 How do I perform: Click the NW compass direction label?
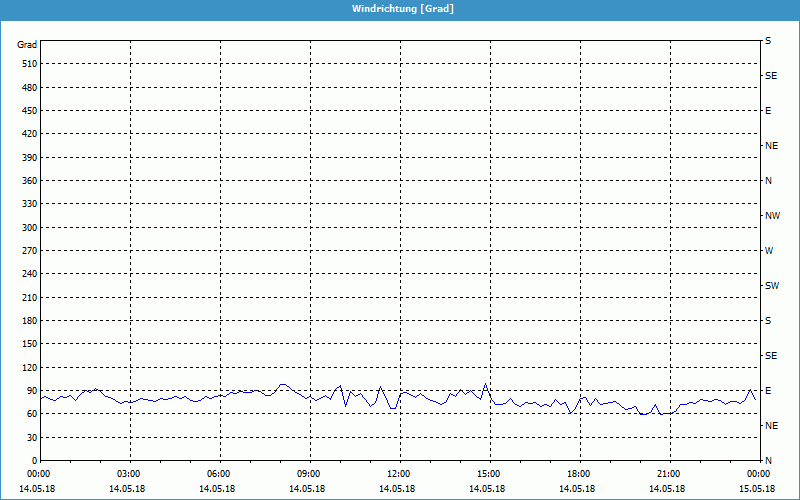[x=772, y=216]
